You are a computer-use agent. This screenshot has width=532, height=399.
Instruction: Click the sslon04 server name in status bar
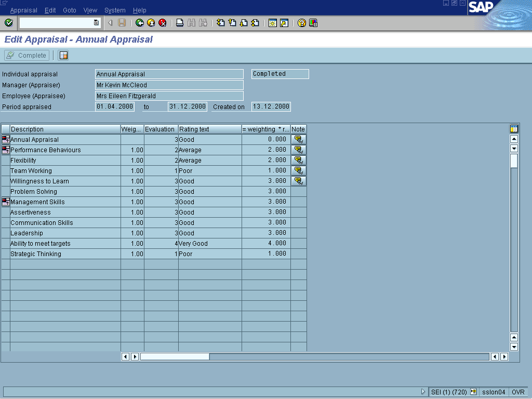(494, 392)
